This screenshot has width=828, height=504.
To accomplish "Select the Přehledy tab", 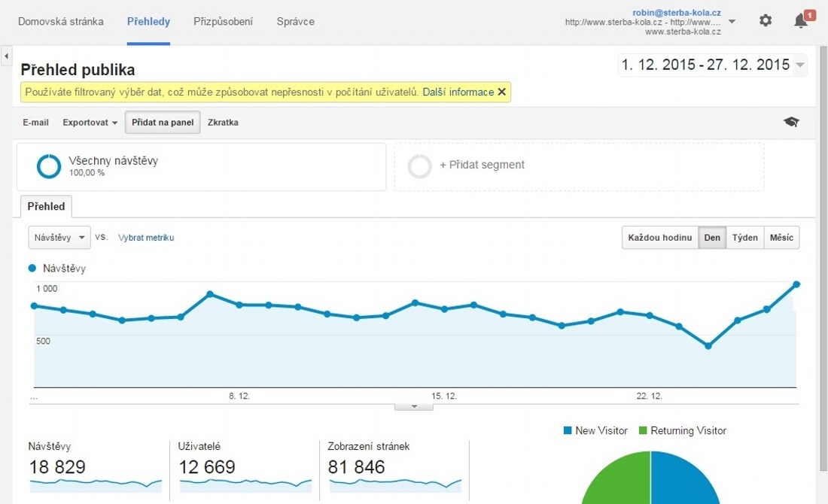I will coord(148,22).
